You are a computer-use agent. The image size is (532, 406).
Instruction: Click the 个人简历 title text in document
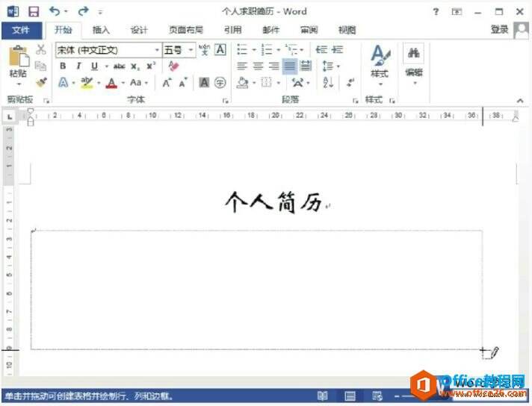point(273,202)
